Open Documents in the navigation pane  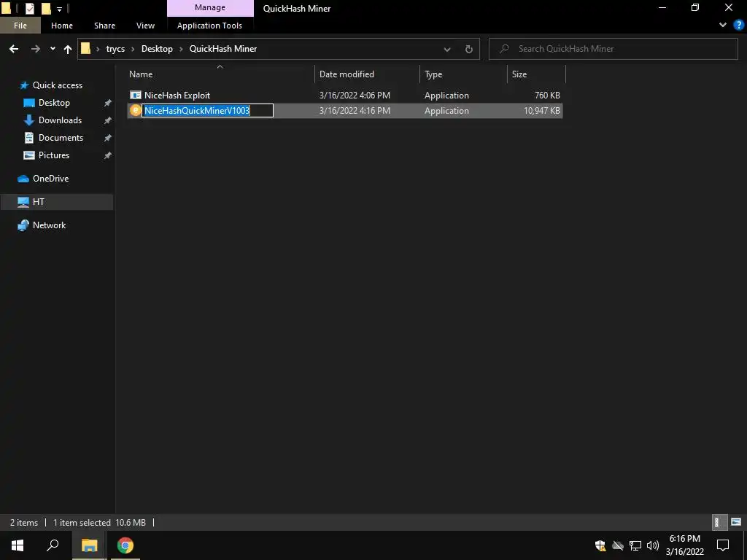click(61, 138)
